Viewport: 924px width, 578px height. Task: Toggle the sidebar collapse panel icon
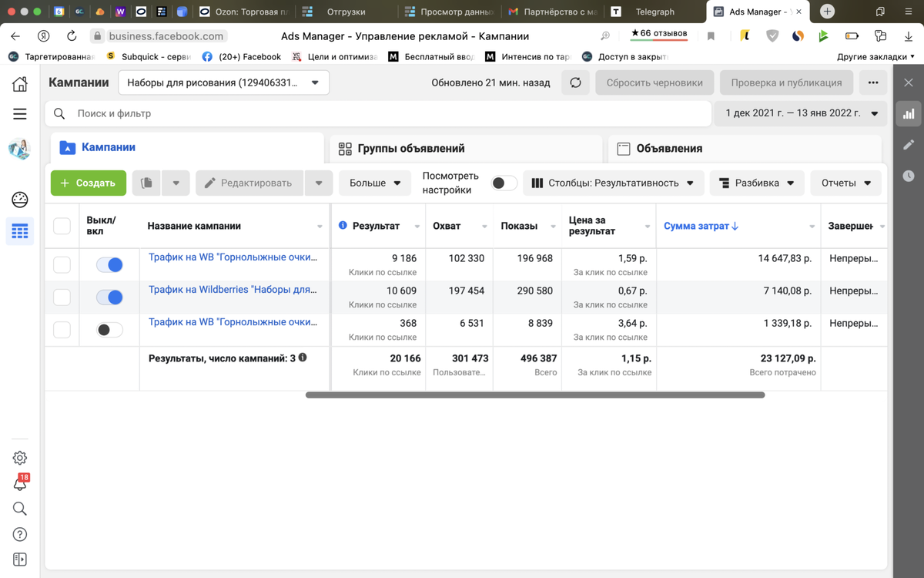pos(19,560)
